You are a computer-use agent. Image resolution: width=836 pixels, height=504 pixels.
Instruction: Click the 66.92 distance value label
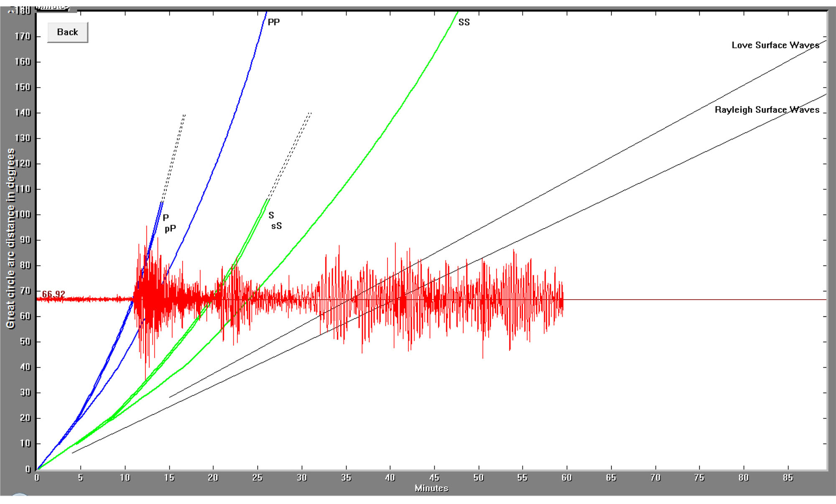54,294
